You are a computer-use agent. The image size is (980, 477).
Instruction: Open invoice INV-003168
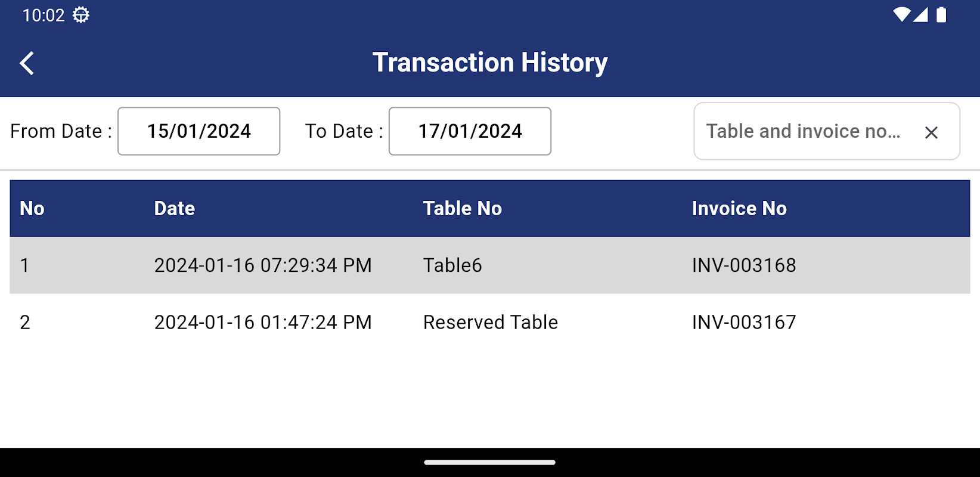pyautogui.click(x=744, y=265)
